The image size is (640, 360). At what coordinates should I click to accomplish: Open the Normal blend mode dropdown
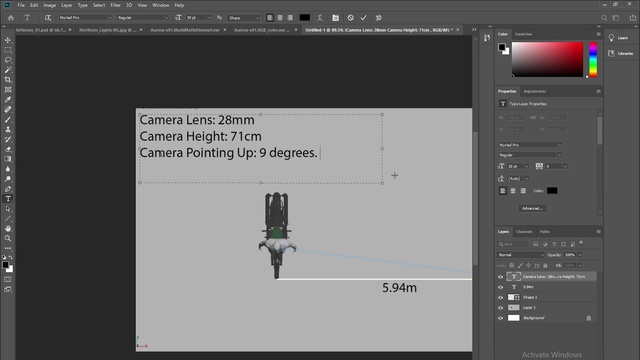coord(520,255)
